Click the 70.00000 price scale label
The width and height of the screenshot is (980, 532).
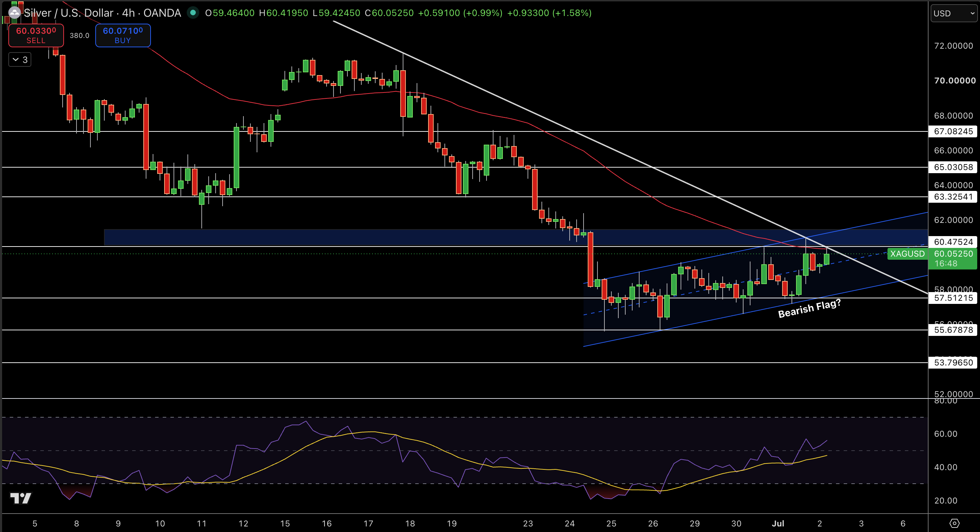point(955,80)
